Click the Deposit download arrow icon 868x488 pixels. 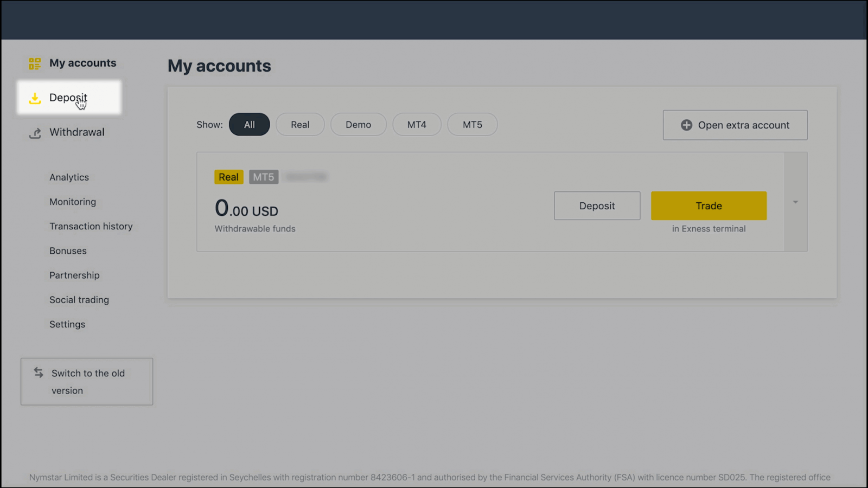click(35, 98)
